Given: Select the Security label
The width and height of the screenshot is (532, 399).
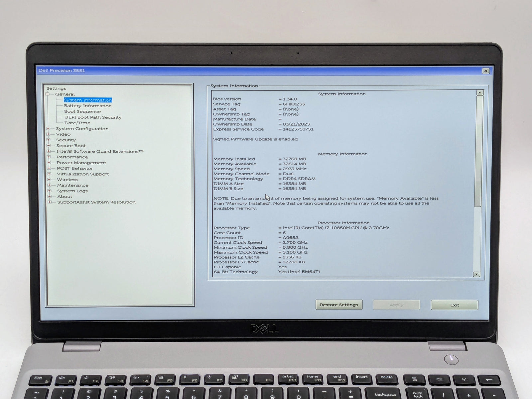Looking at the screenshot, I should [66, 140].
